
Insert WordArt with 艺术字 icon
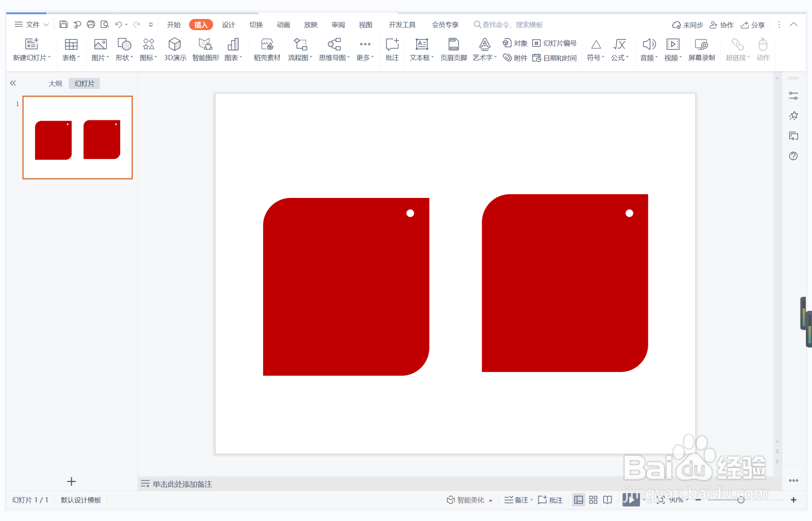click(485, 44)
